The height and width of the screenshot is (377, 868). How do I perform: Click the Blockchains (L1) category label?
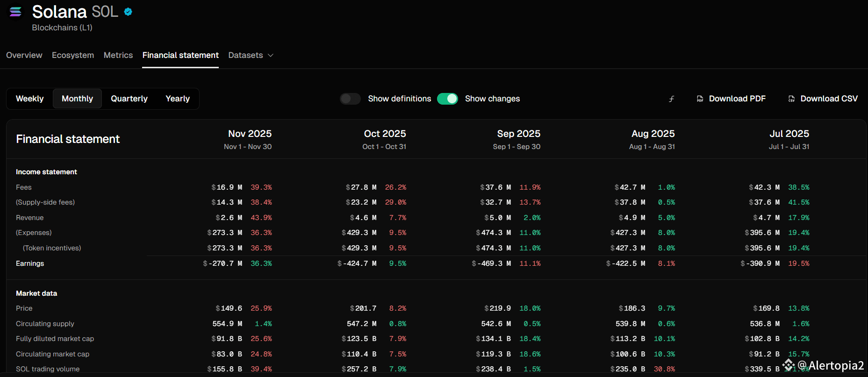pos(62,28)
